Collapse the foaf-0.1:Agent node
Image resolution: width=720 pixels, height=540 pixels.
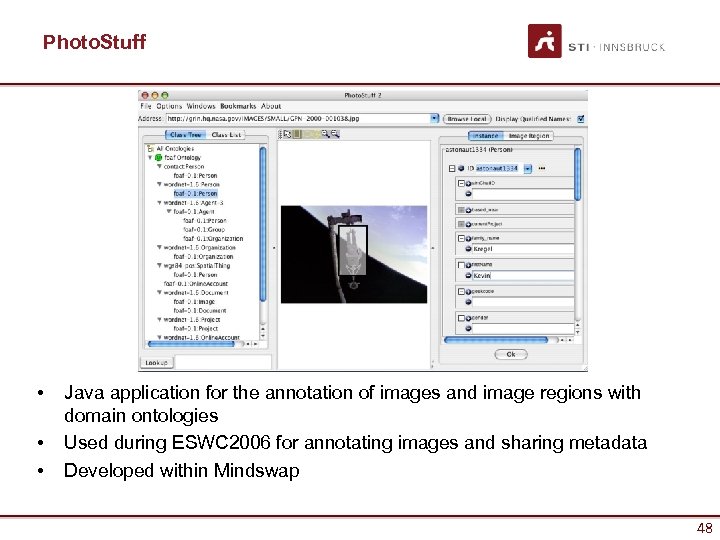coord(169,211)
